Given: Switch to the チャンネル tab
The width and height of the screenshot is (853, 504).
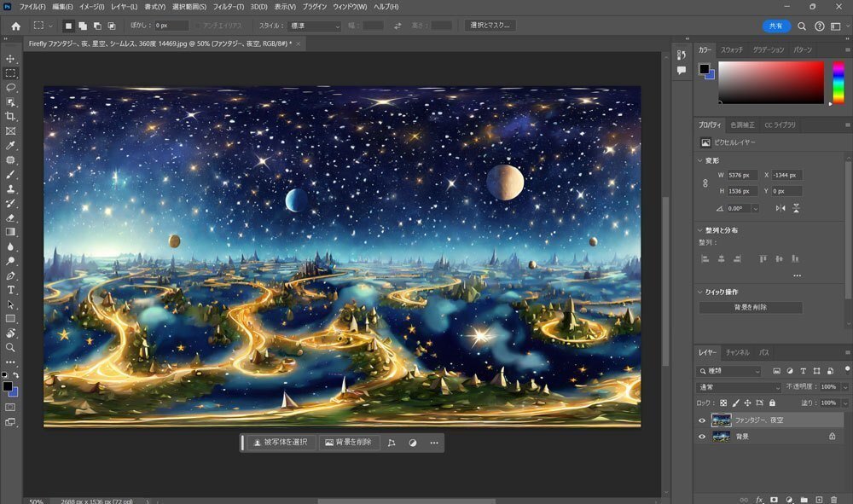Looking at the screenshot, I should 738,352.
